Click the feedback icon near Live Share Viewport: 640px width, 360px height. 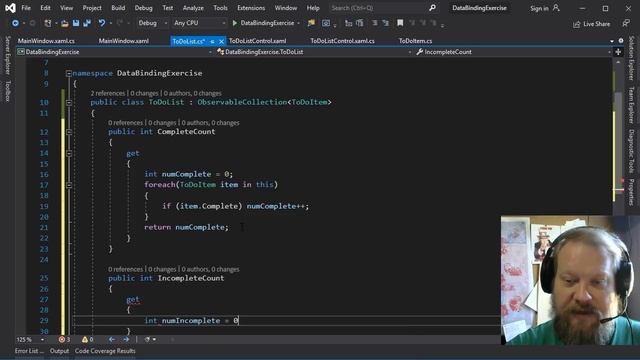[x=626, y=24]
